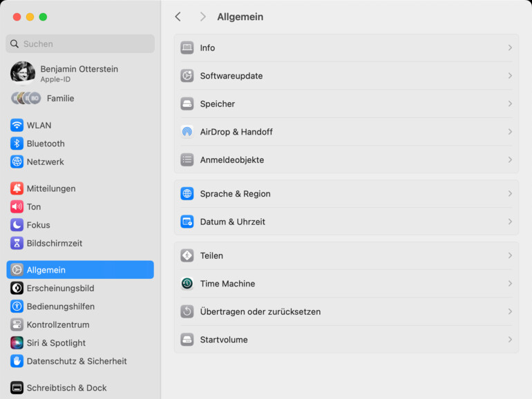
Task: Click the Speicher drive icon
Action: pyautogui.click(x=187, y=104)
